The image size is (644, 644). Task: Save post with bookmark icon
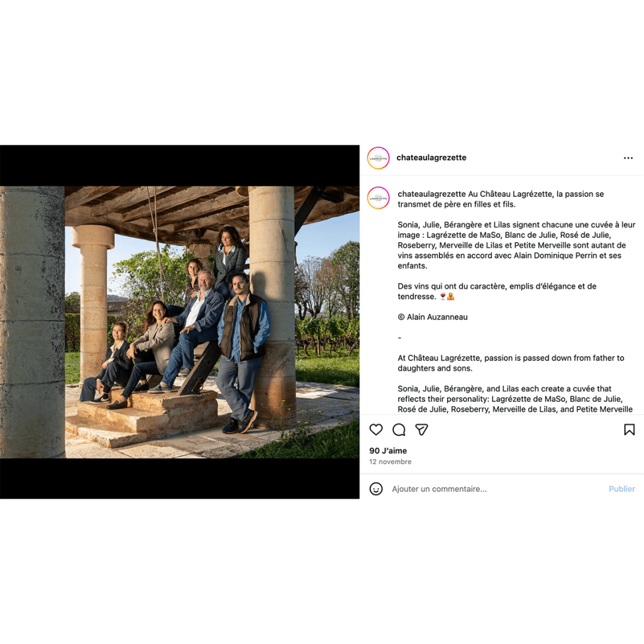[629, 430]
